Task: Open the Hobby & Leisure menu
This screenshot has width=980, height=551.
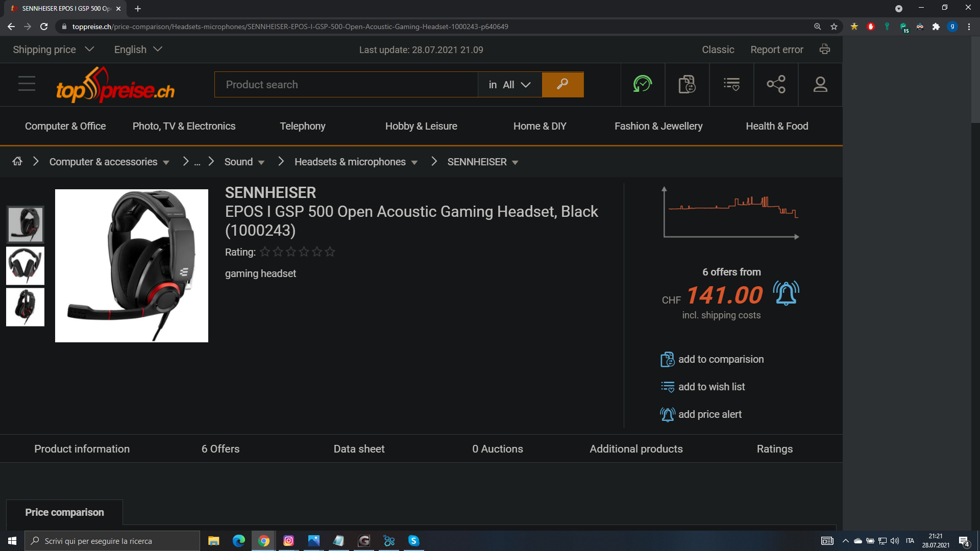Action: (x=421, y=126)
